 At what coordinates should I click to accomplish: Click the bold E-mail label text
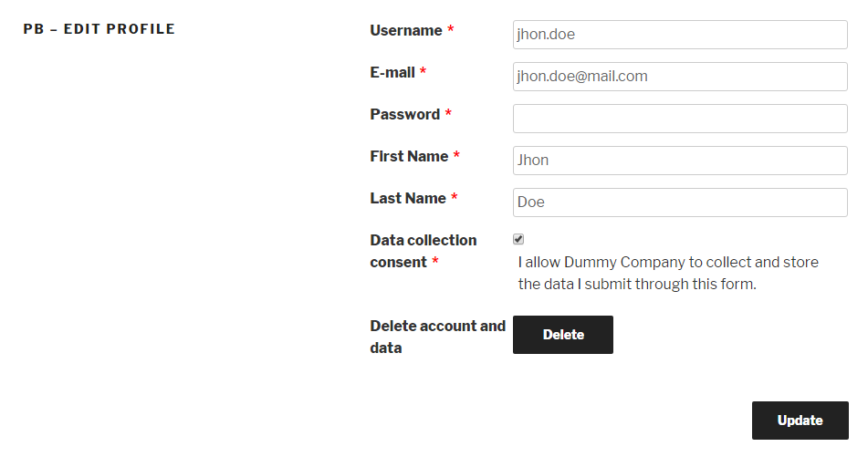click(x=392, y=72)
